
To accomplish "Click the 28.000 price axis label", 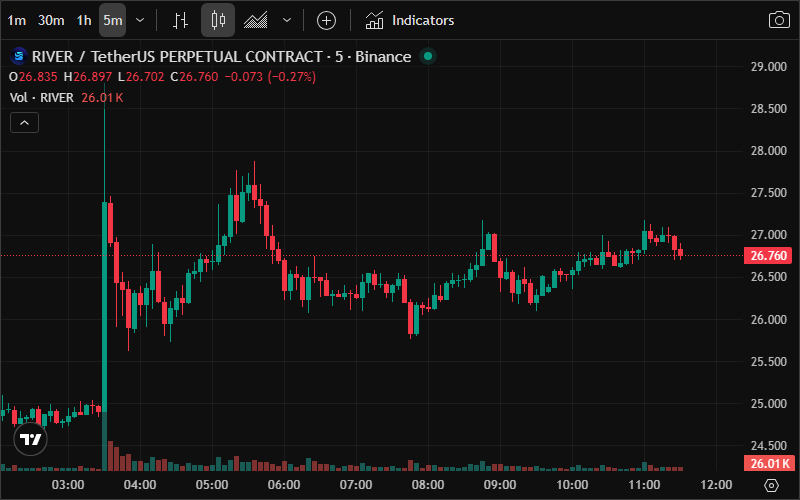I will click(768, 151).
